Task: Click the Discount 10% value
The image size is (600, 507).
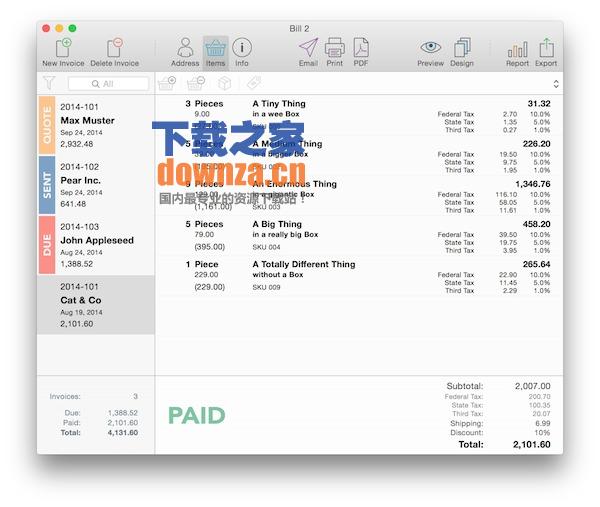Action: coord(542,433)
